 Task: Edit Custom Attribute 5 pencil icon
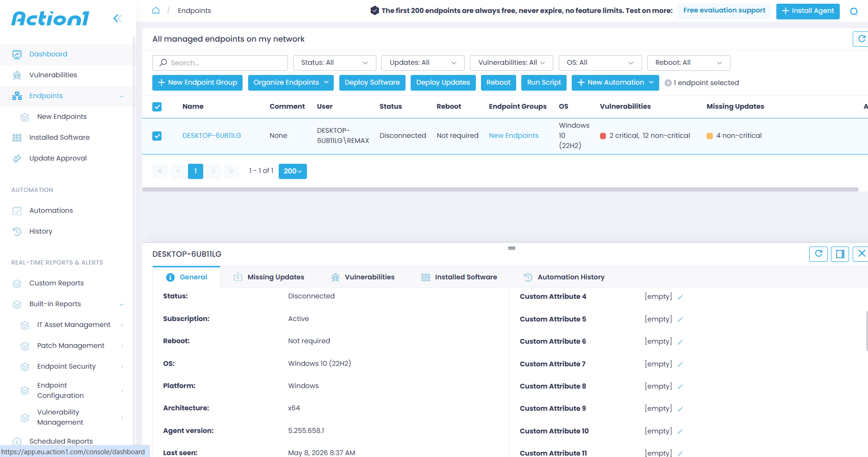click(680, 320)
